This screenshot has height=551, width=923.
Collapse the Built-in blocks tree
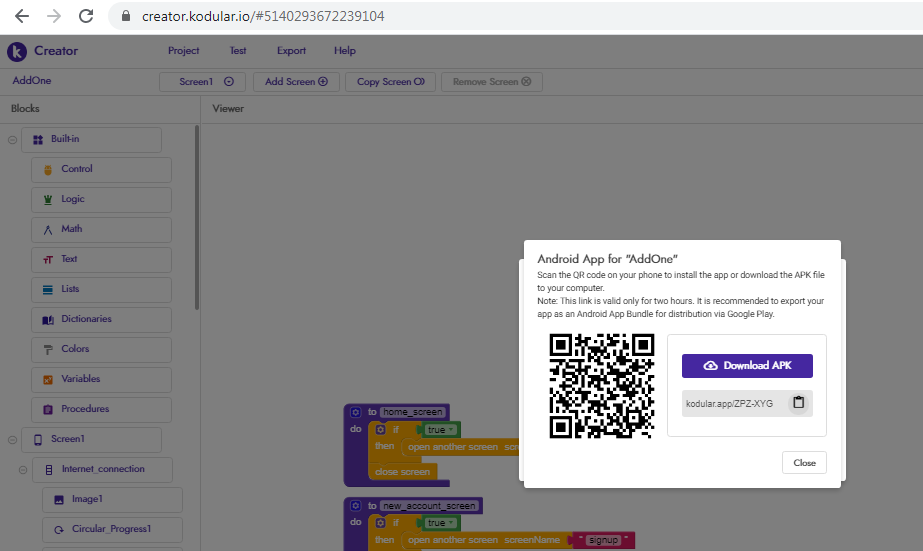click(12, 140)
